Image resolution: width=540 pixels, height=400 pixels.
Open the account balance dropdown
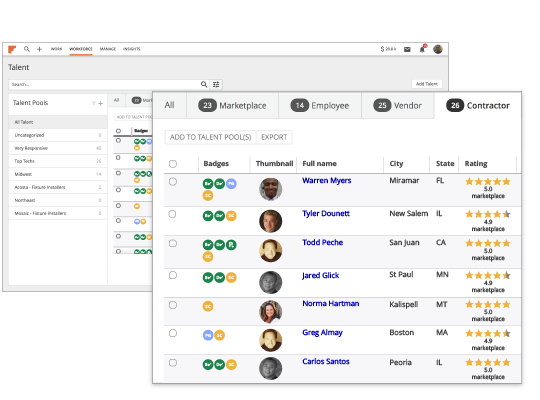[388, 49]
